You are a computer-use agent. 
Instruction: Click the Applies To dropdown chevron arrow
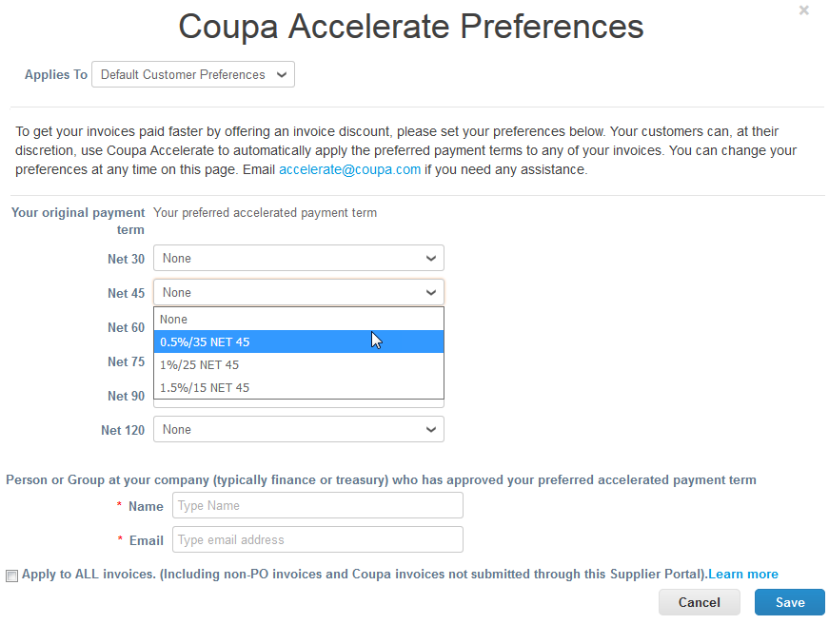[x=282, y=74]
